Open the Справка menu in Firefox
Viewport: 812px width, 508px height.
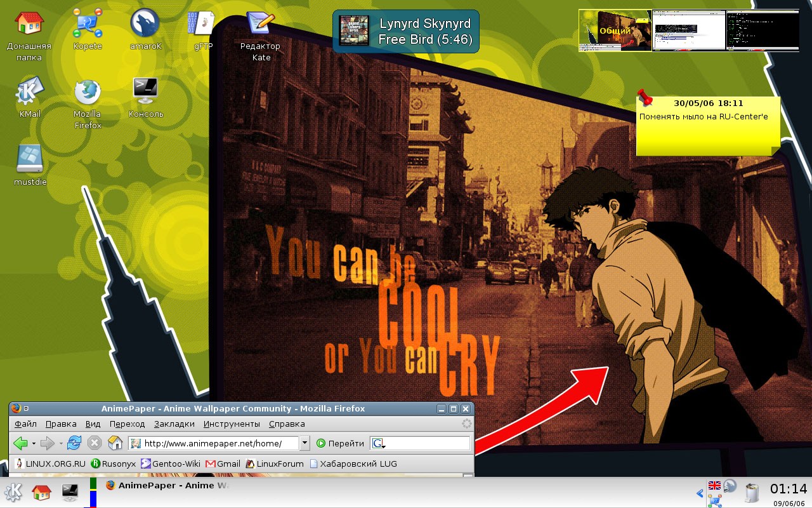point(287,424)
